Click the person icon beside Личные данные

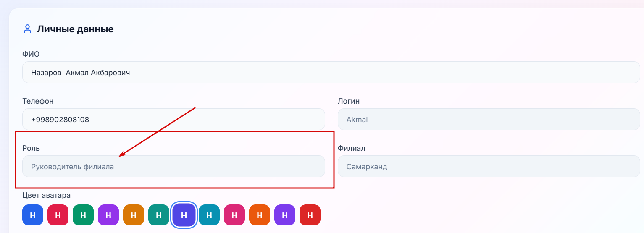click(27, 29)
